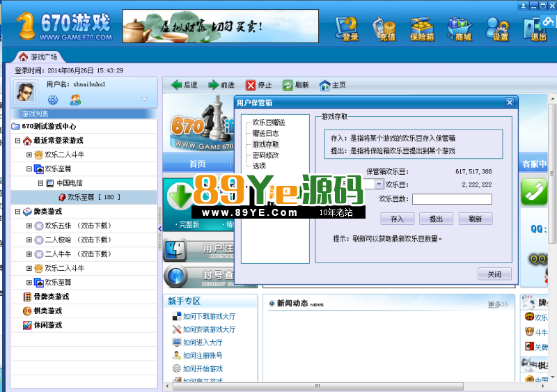Close the 用户保管箱 dialog with X

coord(510,102)
